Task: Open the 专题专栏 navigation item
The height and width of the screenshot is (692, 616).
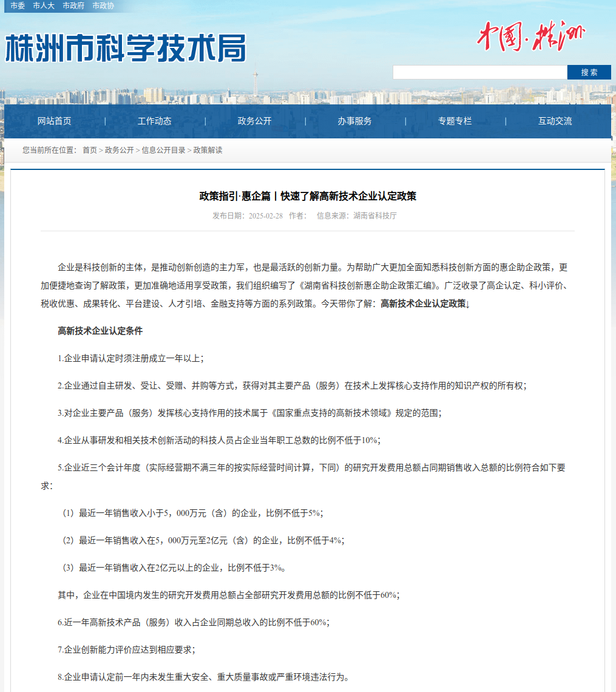Action: pos(455,121)
